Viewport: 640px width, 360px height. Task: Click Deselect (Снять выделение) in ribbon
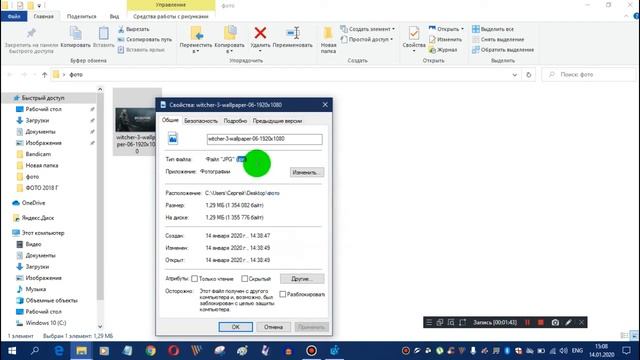(x=498, y=40)
